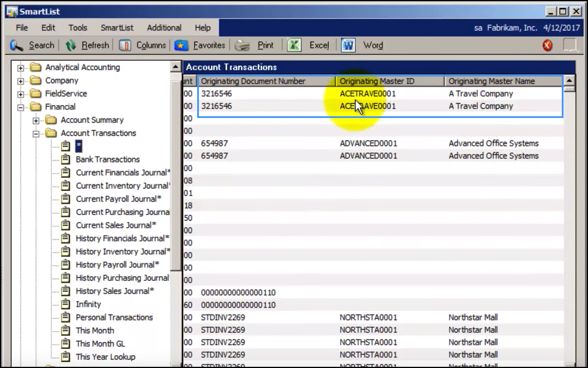Click clipboard icon beside This Year Lookup
The image size is (588, 368).
pyautogui.click(x=65, y=356)
